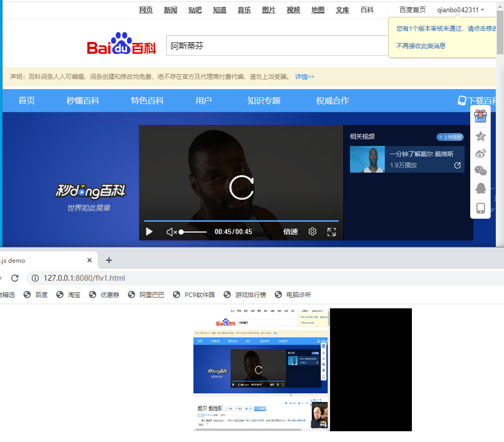Open the 电脑诊所 bookmark
The image size is (504, 442).
(293, 294)
